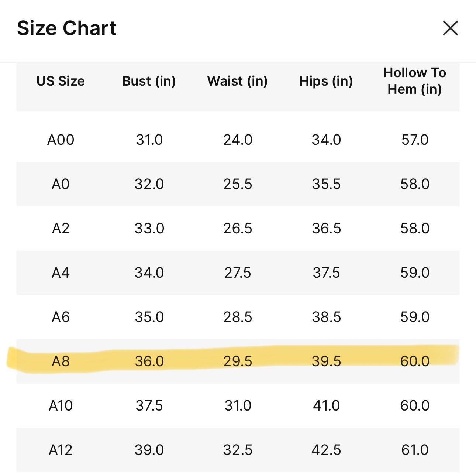Image resolution: width=476 pixels, height=473 pixels.
Task: Click the A00 hips value 34.0
Action: pos(326,140)
